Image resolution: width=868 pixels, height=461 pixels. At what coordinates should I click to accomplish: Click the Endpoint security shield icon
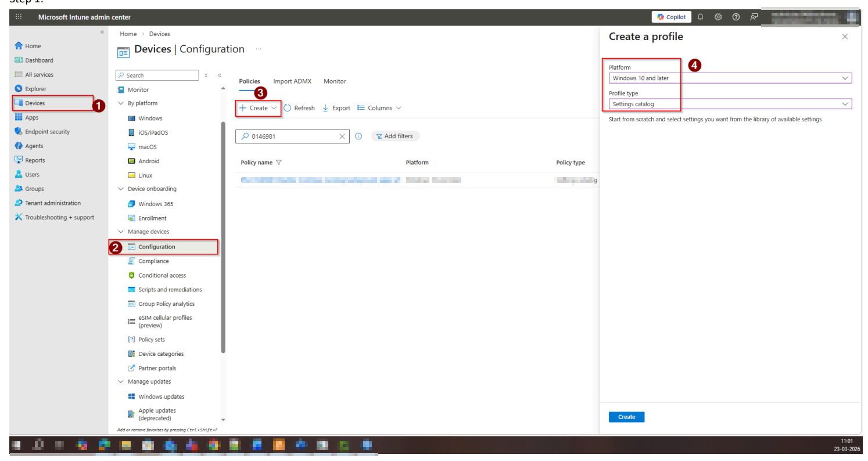19,132
